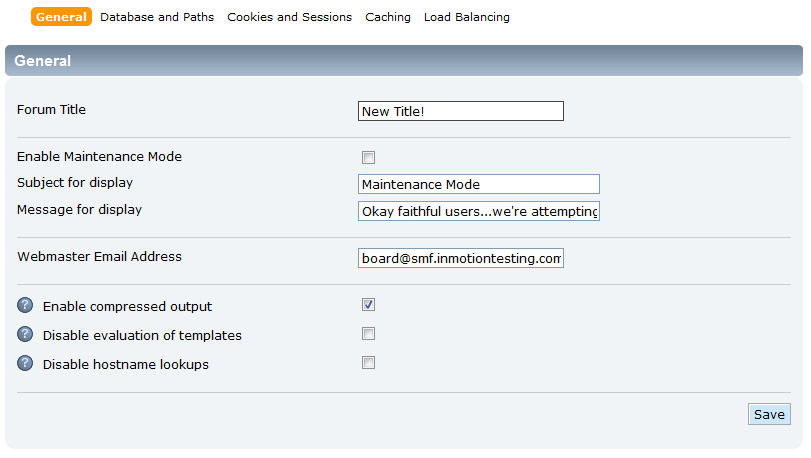Click the Disable evaluation of templates label
Image resolution: width=811 pixels, height=458 pixels.
click(x=142, y=335)
